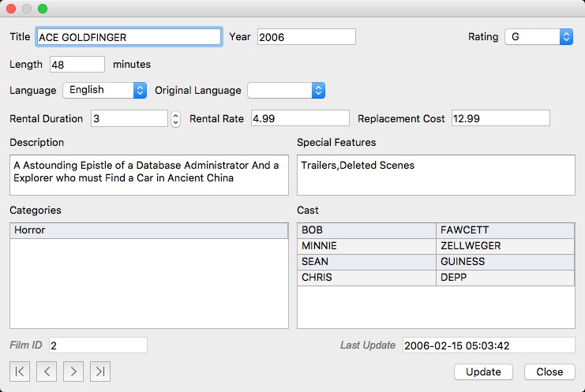Open the Rating dropdown
This screenshot has height=392, width=585.
(x=538, y=36)
